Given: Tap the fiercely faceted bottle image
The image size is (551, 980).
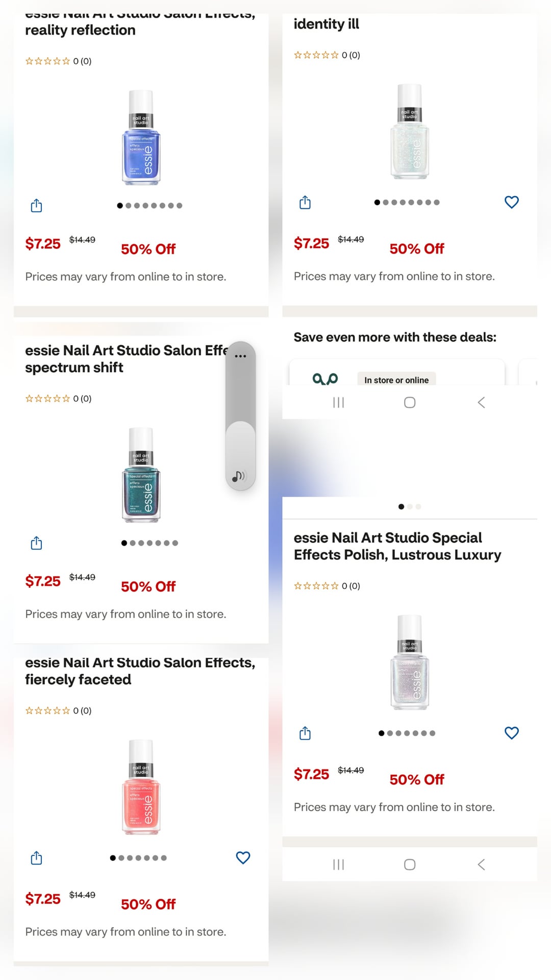Looking at the screenshot, I should tap(141, 787).
